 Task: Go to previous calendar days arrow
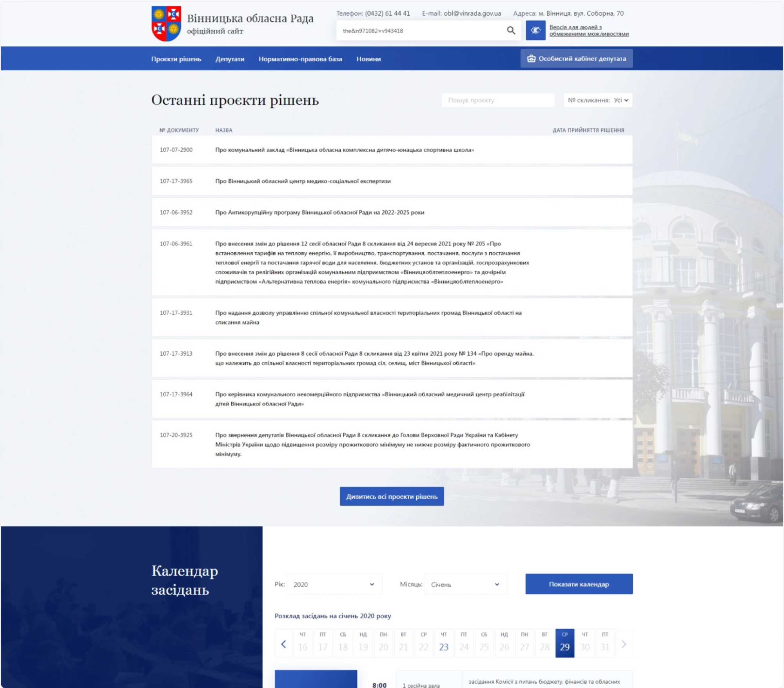(x=283, y=644)
